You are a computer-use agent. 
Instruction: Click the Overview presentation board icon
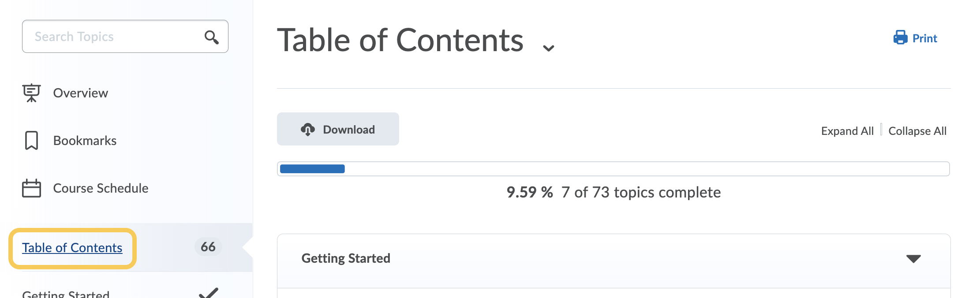[x=31, y=93]
